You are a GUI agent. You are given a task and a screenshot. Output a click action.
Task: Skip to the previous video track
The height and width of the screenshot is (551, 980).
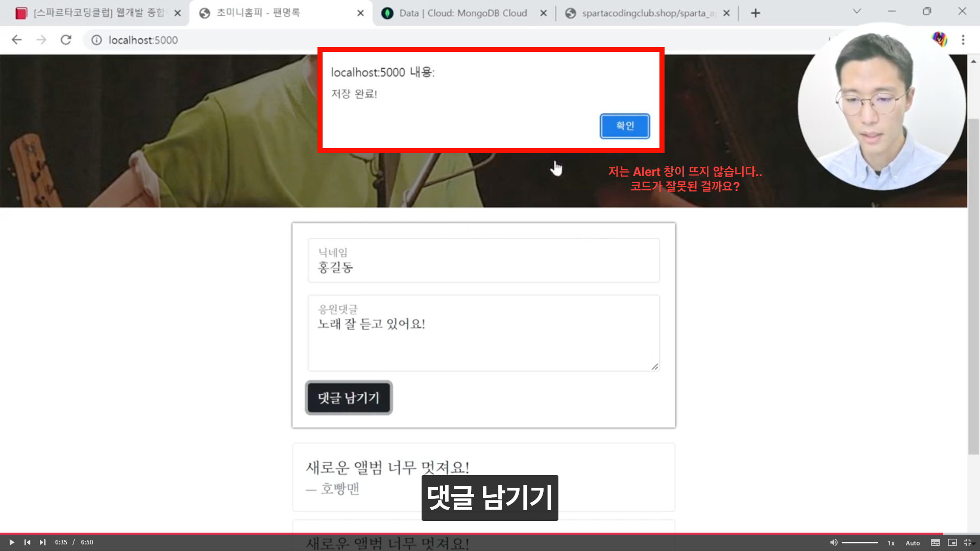pyautogui.click(x=27, y=542)
